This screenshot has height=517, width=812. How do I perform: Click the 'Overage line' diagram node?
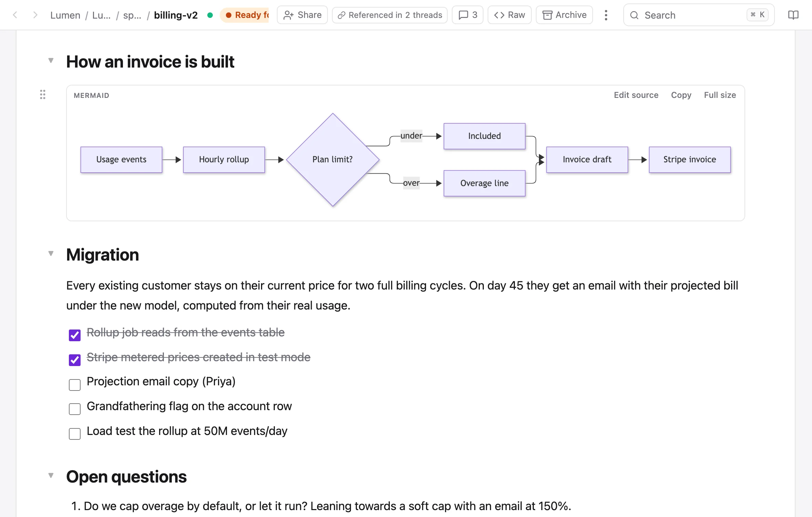(x=485, y=183)
